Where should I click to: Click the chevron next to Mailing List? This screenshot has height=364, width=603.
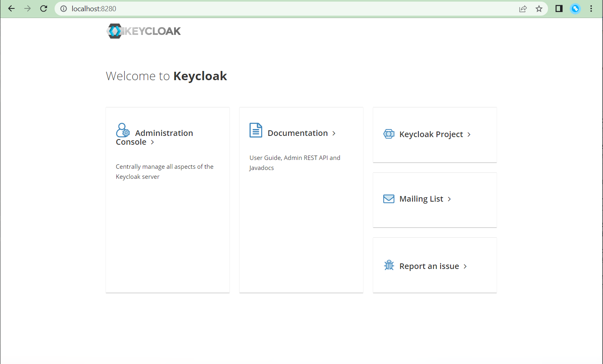coord(449,199)
